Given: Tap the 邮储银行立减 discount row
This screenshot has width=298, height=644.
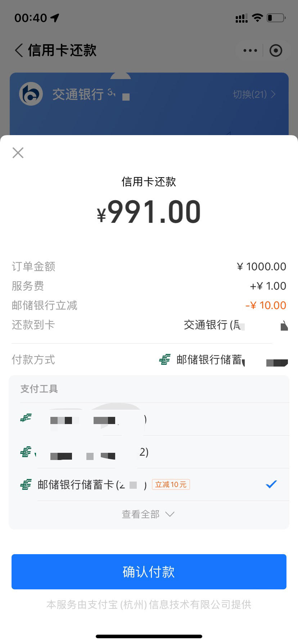Looking at the screenshot, I should [149, 305].
